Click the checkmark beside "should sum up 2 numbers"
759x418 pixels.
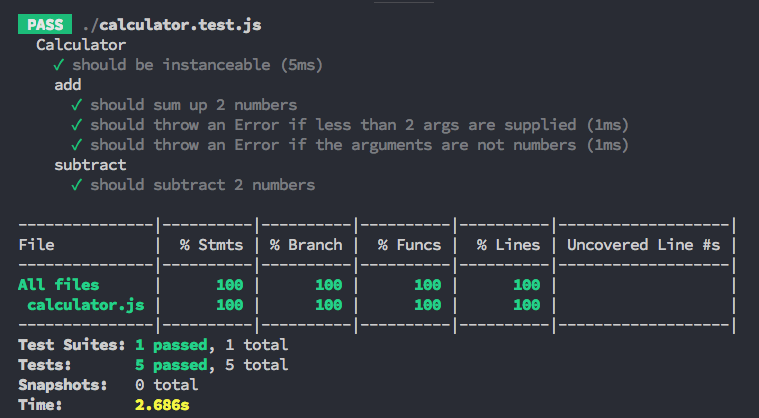coord(77,105)
